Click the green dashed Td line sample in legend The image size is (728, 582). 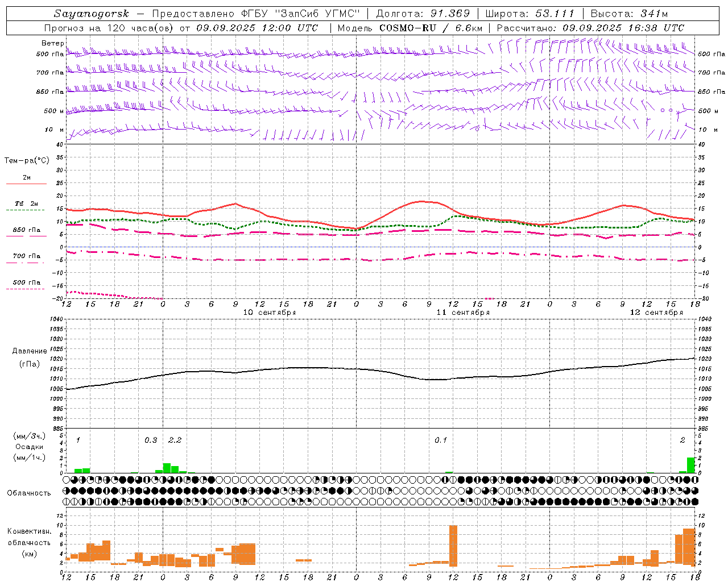26,210
